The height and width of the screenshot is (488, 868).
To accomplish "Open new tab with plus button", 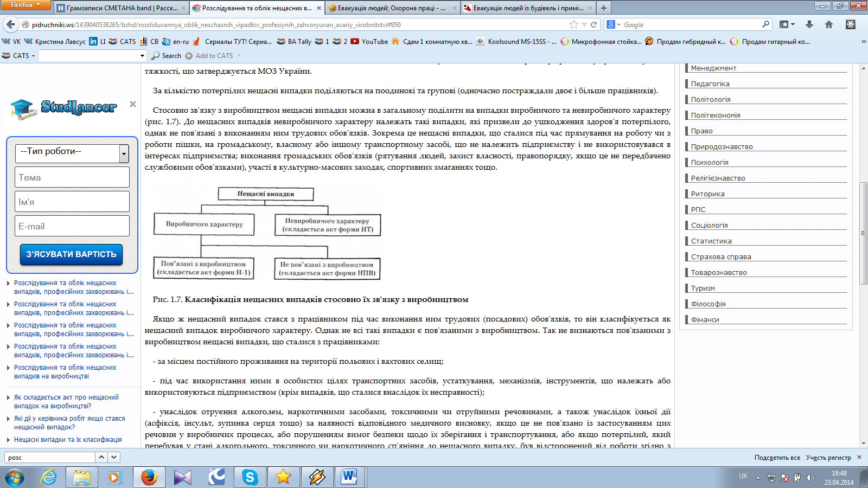I will (x=603, y=8).
